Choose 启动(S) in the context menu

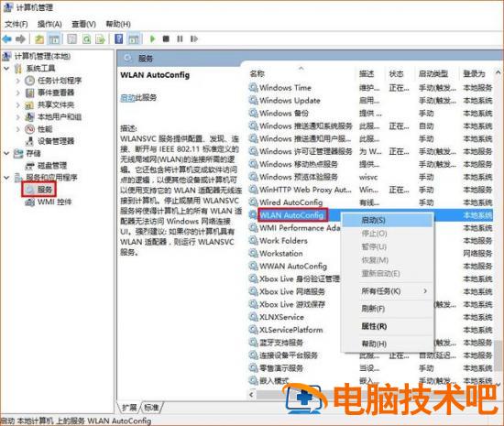pos(387,220)
